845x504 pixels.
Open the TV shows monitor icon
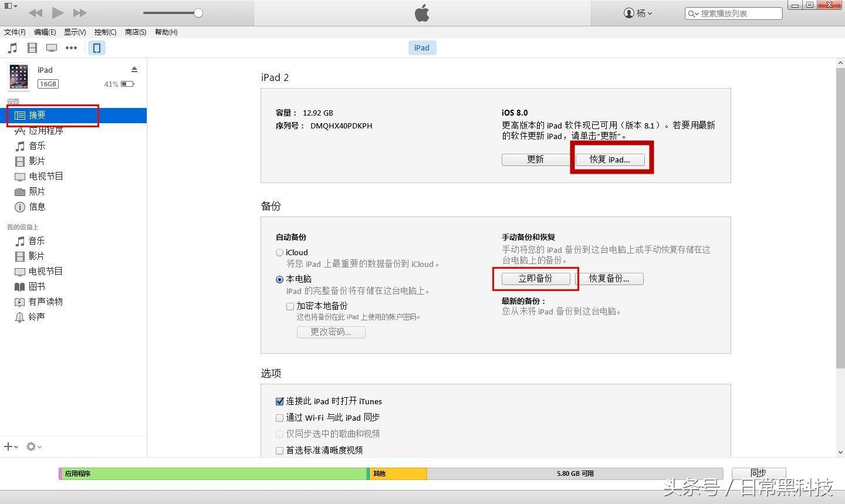tap(52, 48)
